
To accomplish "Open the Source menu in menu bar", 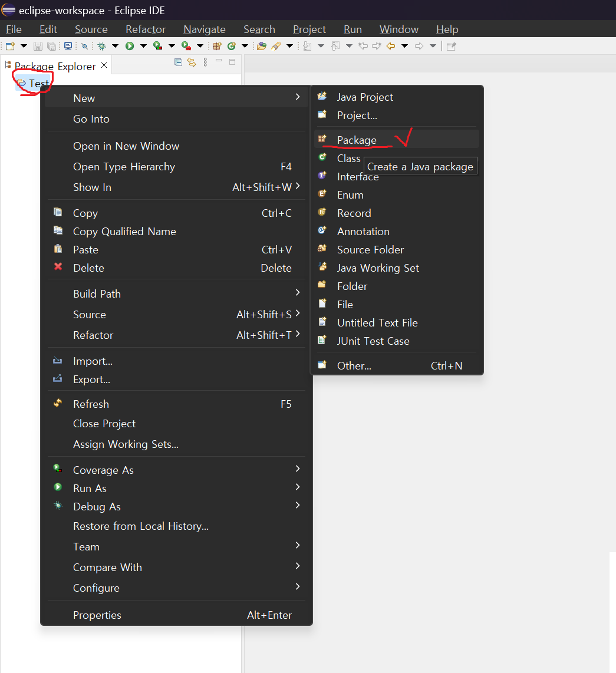I will click(91, 29).
